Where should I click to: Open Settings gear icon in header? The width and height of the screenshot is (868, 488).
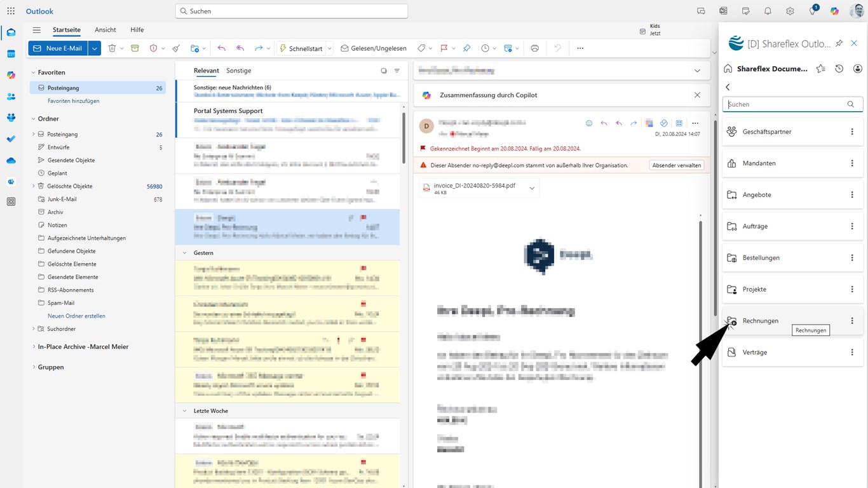tap(790, 11)
